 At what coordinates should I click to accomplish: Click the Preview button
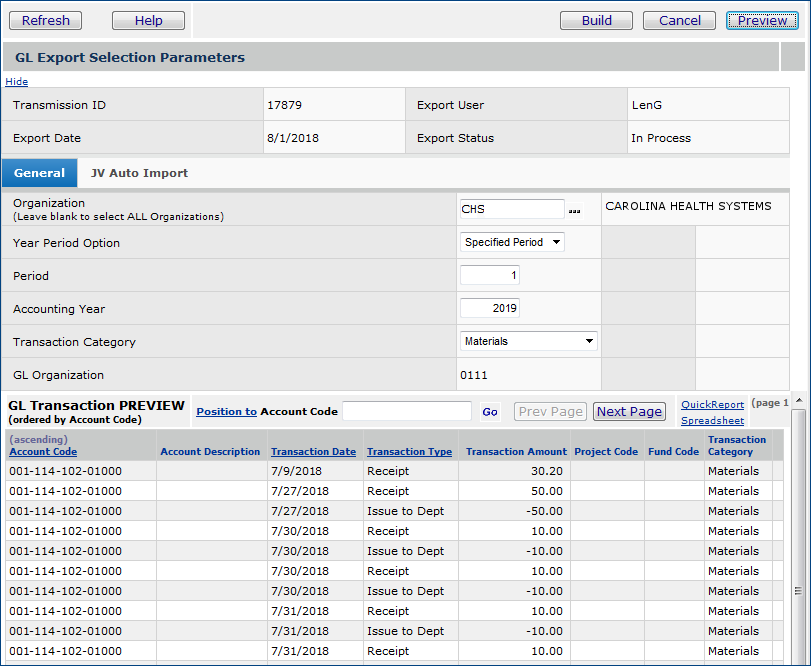[x=762, y=20]
